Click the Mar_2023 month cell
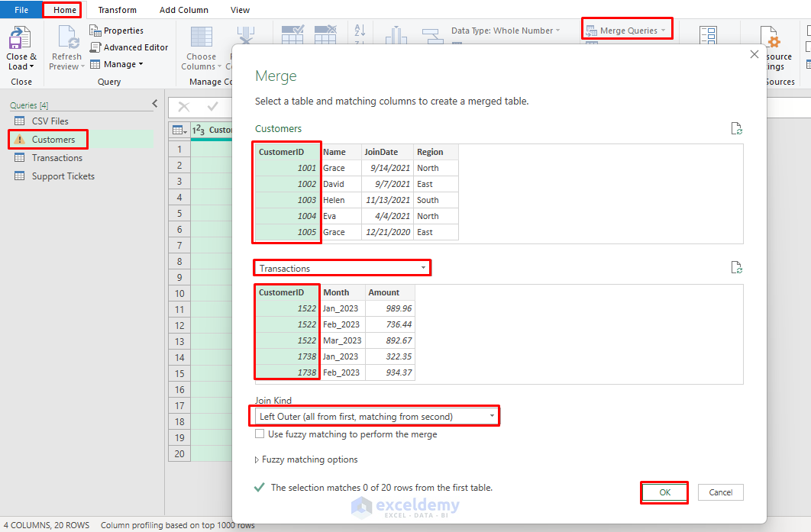811x532 pixels. [x=342, y=340]
